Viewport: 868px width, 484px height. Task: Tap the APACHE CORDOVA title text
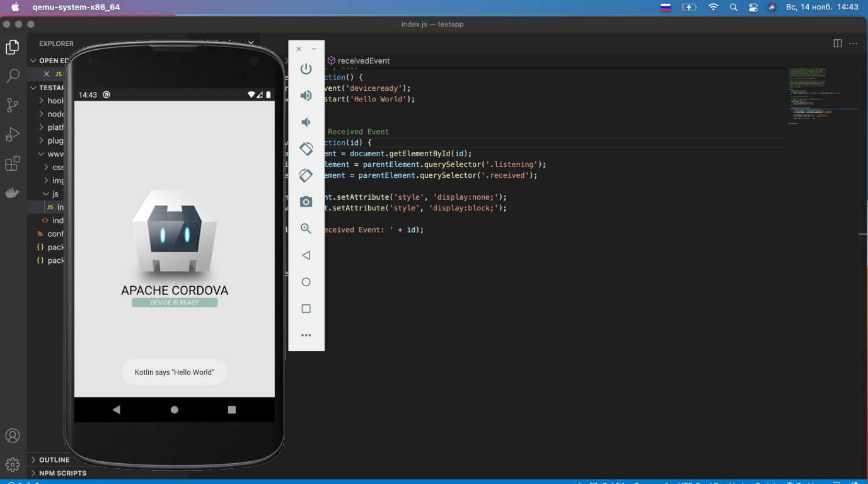175,291
